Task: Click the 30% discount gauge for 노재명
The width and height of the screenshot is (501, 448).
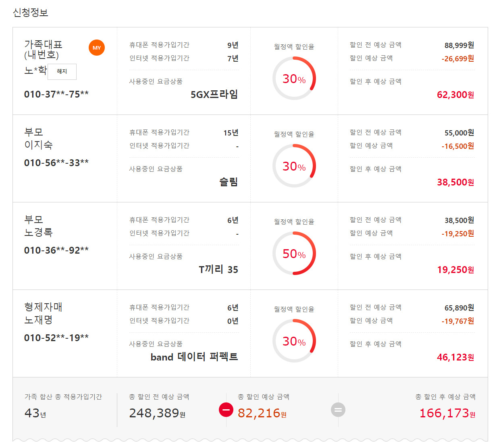Action: click(294, 341)
